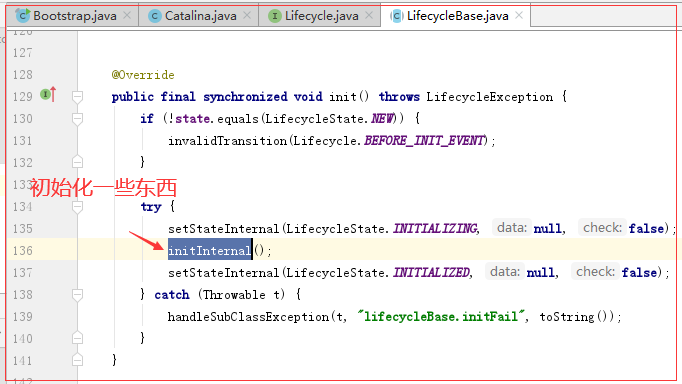Click the invalidTransition method call
This screenshot has width=682, height=384.
[227, 141]
